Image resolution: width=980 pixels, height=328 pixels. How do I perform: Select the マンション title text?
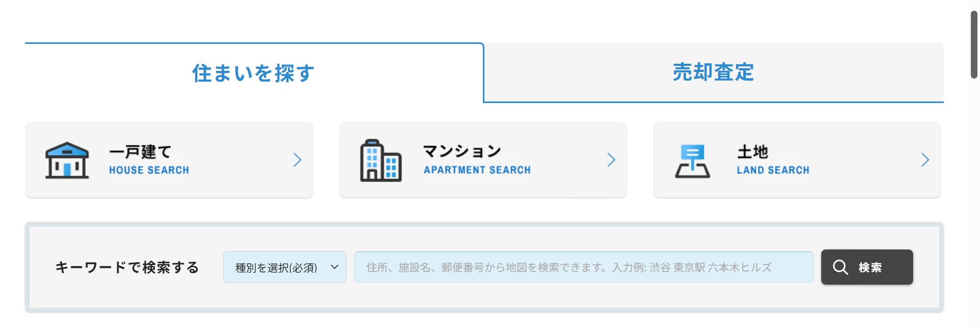coord(462,151)
